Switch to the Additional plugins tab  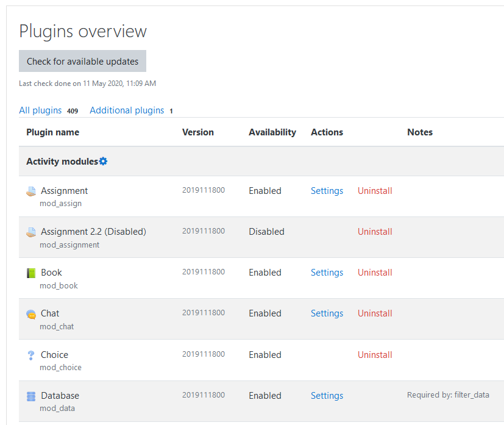(127, 110)
